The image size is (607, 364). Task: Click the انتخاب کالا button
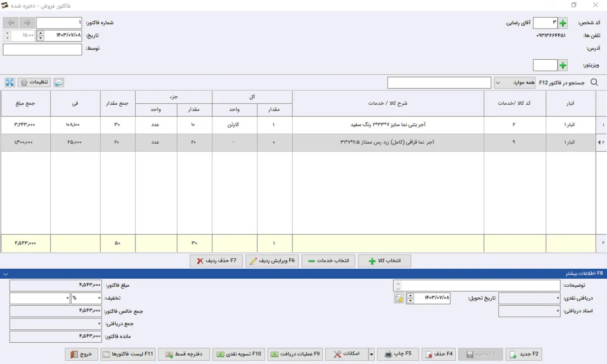pyautogui.click(x=385, y=261)
